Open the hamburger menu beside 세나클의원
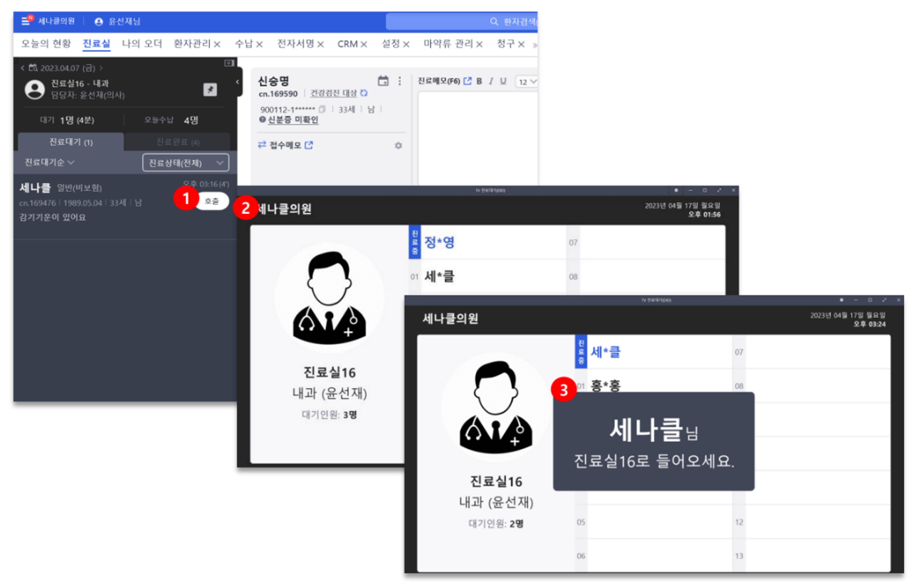 [x=25, y=21]
